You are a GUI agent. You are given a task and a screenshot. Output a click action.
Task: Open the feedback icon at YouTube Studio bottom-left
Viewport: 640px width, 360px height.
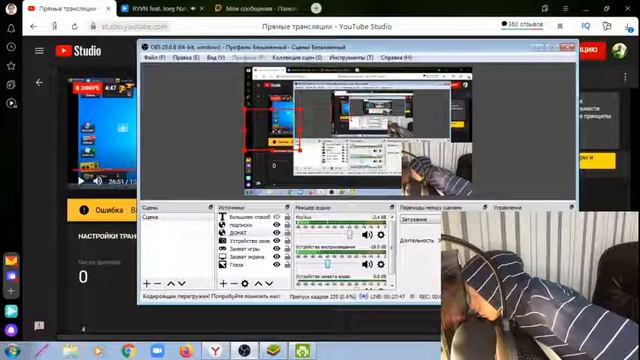click(39, 326)
